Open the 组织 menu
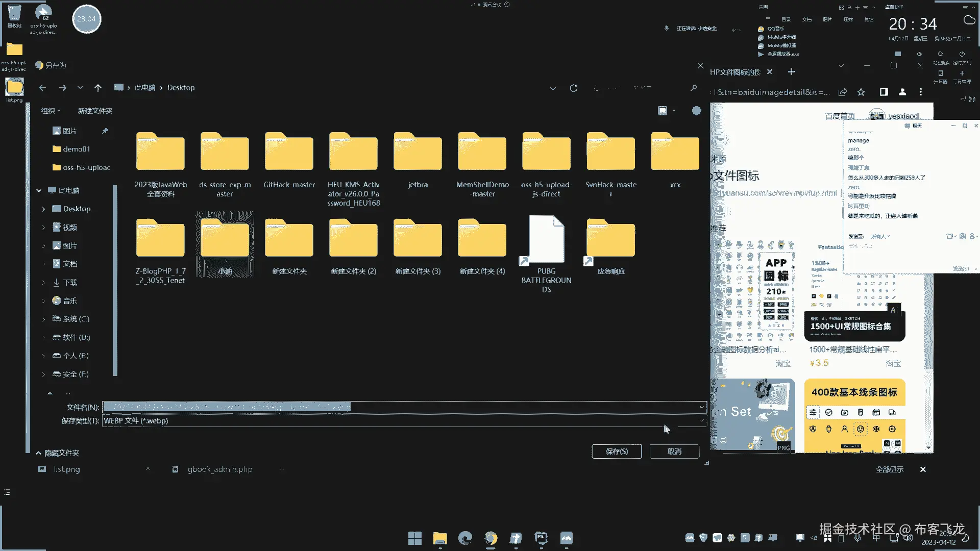 pyautogui.click(x=51, y=111)
